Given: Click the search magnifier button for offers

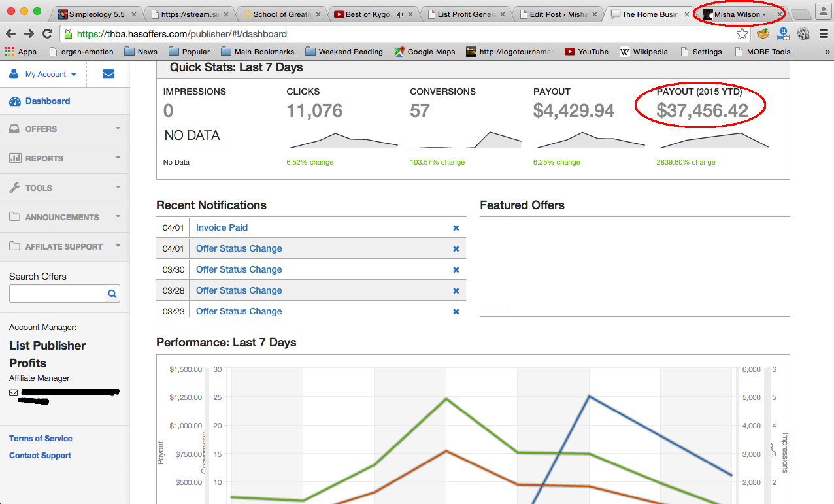Looking at the screenshot, I should coord(112,294).
